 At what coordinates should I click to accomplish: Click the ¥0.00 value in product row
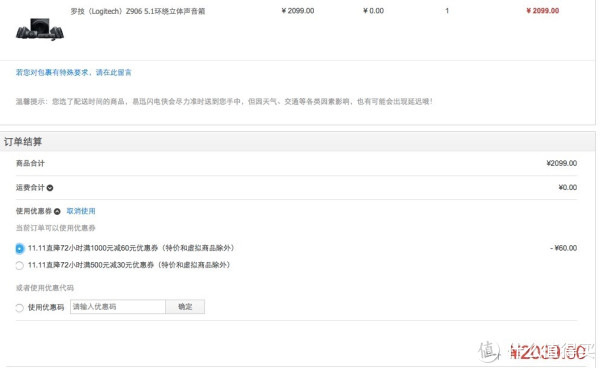pos(373,11)
